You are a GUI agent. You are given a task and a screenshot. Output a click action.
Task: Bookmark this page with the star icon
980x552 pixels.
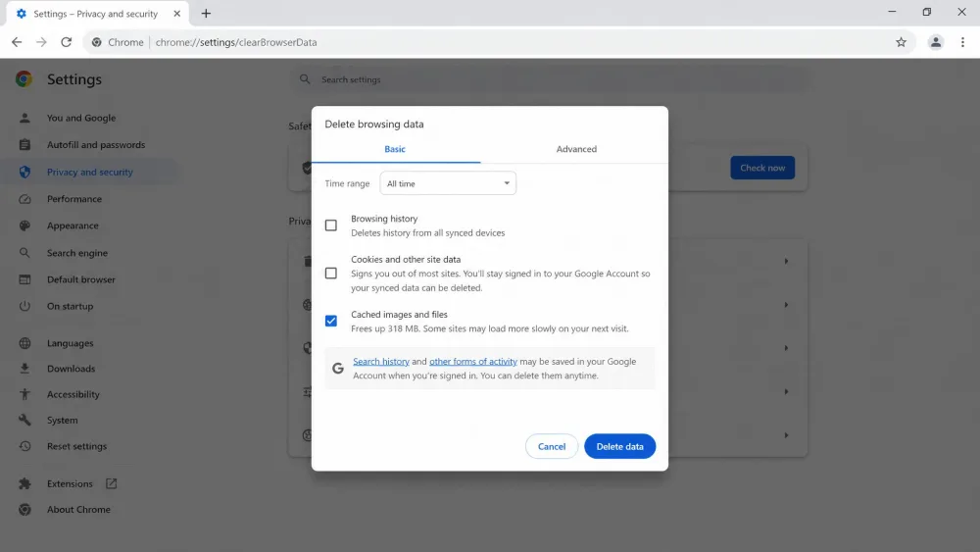[901, 42]
